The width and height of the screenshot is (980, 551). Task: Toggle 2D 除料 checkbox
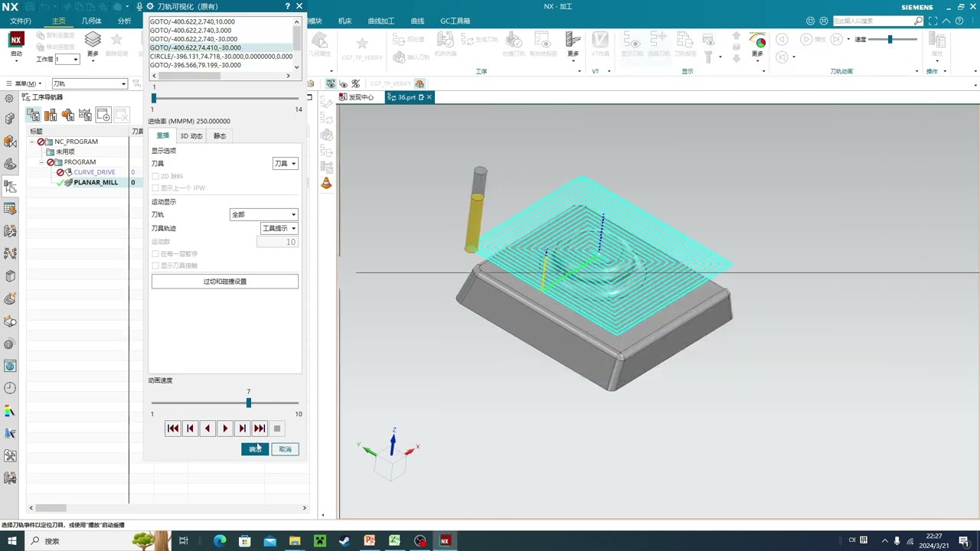click(155, 176)
